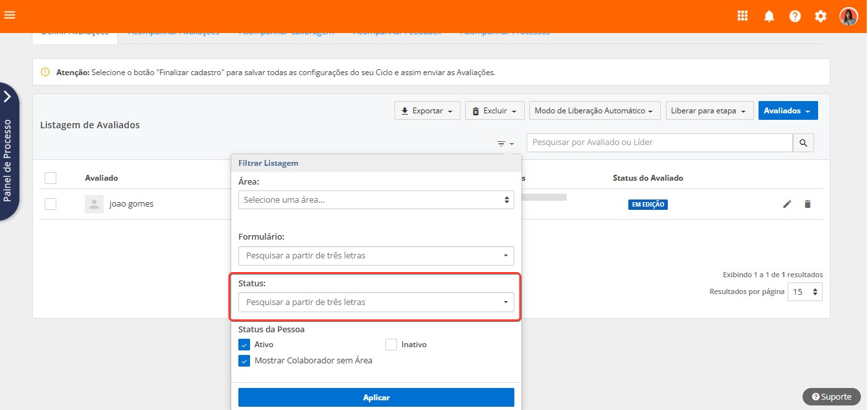
Task: Delete joao gomes with trash icon
Action: click(807, 204)
